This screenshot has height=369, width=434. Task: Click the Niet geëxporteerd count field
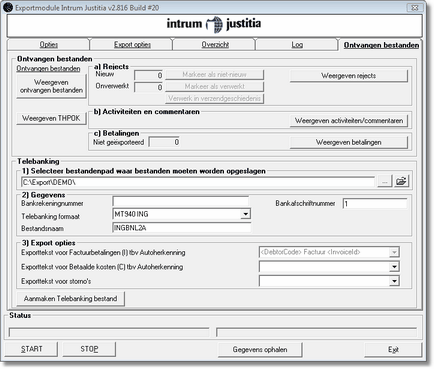164,142
